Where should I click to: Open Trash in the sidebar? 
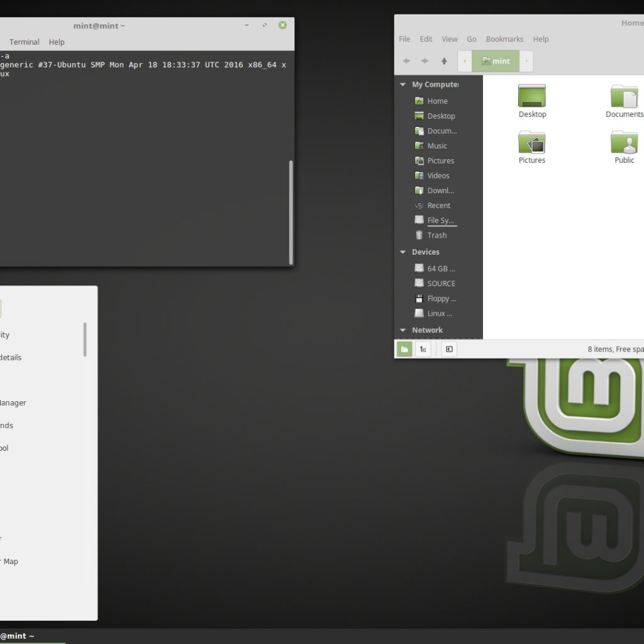438,235
